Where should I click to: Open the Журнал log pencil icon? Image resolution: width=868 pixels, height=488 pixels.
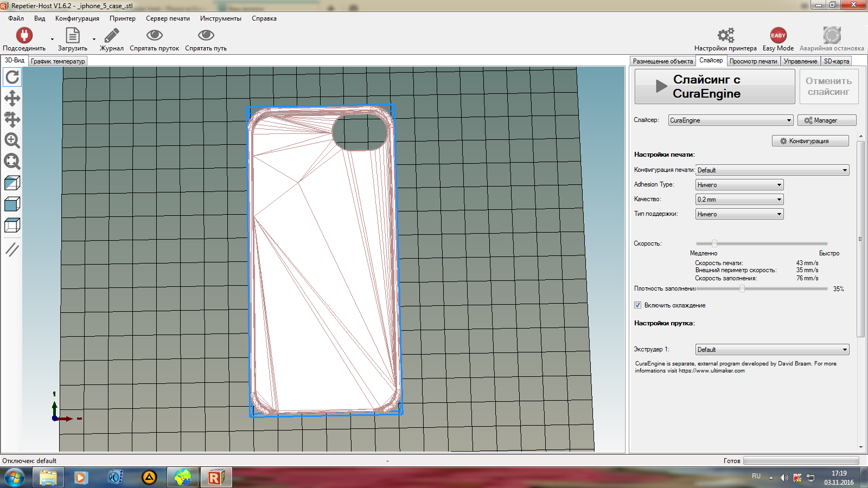point(111,36)
